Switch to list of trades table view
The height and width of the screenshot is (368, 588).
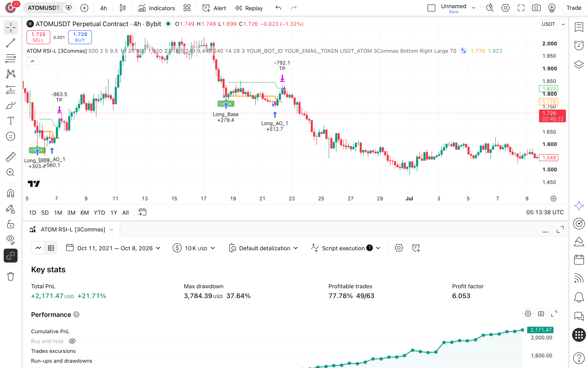click(x=51, y=248)
